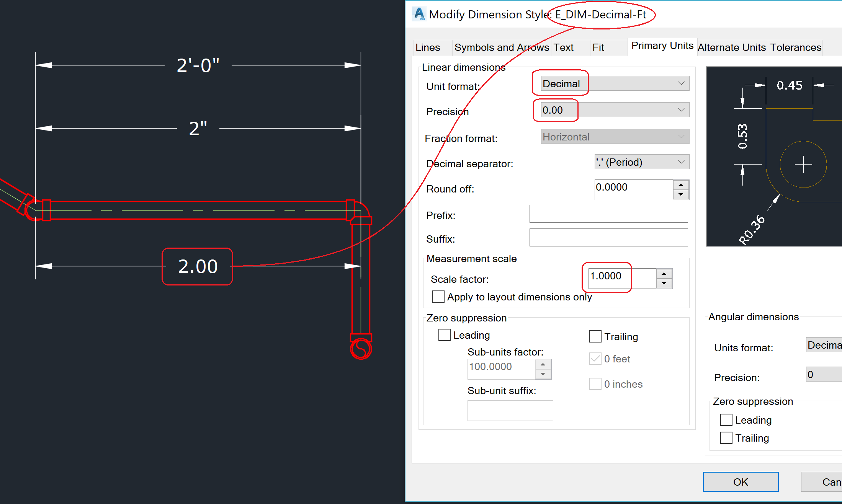Viewport: 842px width, 504px height.
Task: Open the Symbols and Arrows tab
Action: [x=501, y=47]
